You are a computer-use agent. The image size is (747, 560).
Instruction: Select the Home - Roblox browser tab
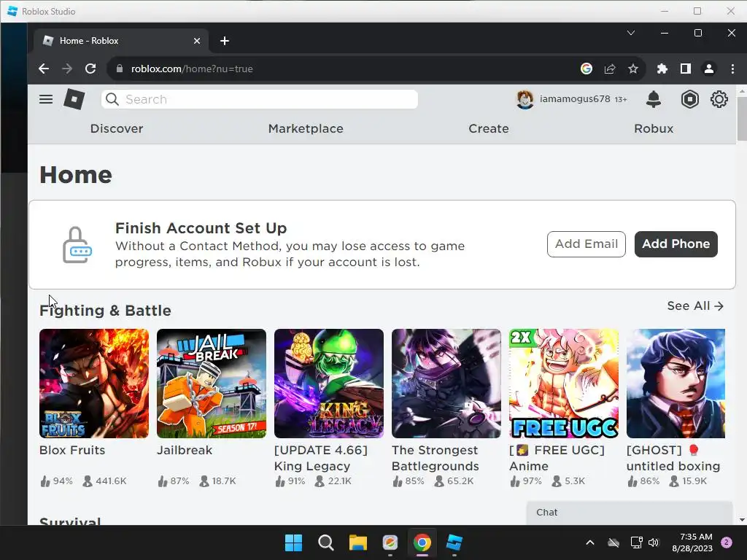[x=121, y=41]
